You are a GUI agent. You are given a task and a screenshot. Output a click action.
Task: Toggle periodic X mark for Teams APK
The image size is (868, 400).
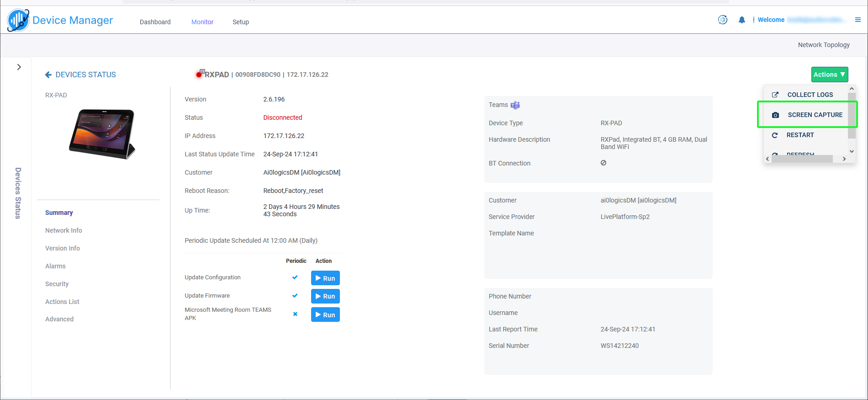point(295,314)
